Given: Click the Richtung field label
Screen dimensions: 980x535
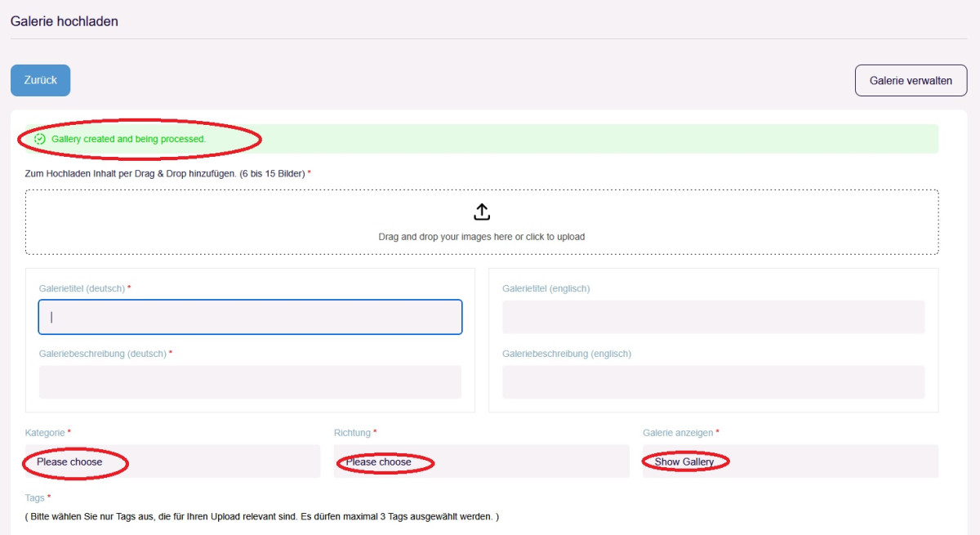Looking at the screenshot, I should tap(352, 432).
